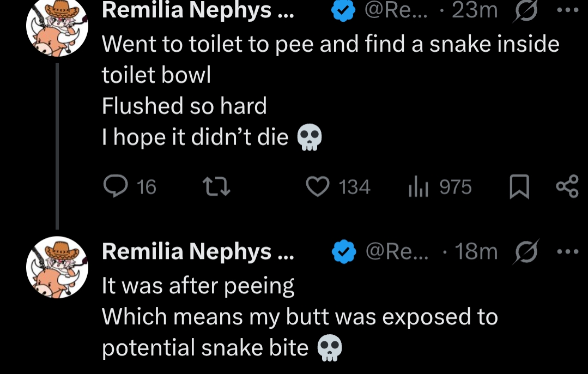Open the 23m timestamp of first tweet
This screenshot has width=588, height=374.
tap(474, 10)
